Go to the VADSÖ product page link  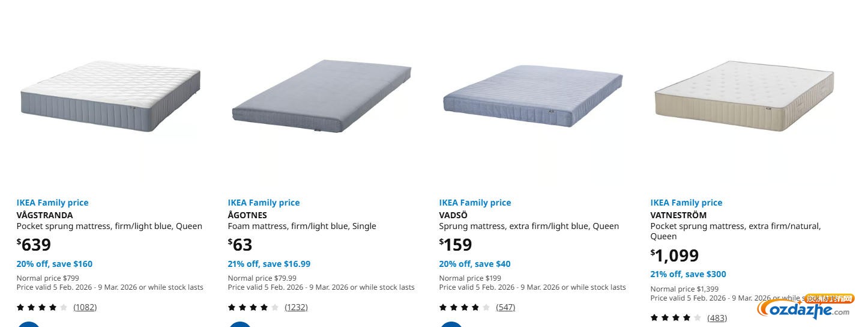(x=453, y=215)
